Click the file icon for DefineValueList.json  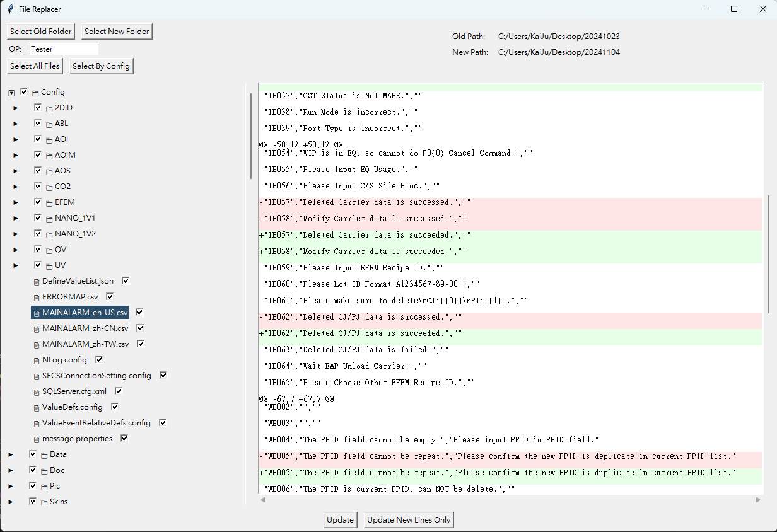(38, 280)
